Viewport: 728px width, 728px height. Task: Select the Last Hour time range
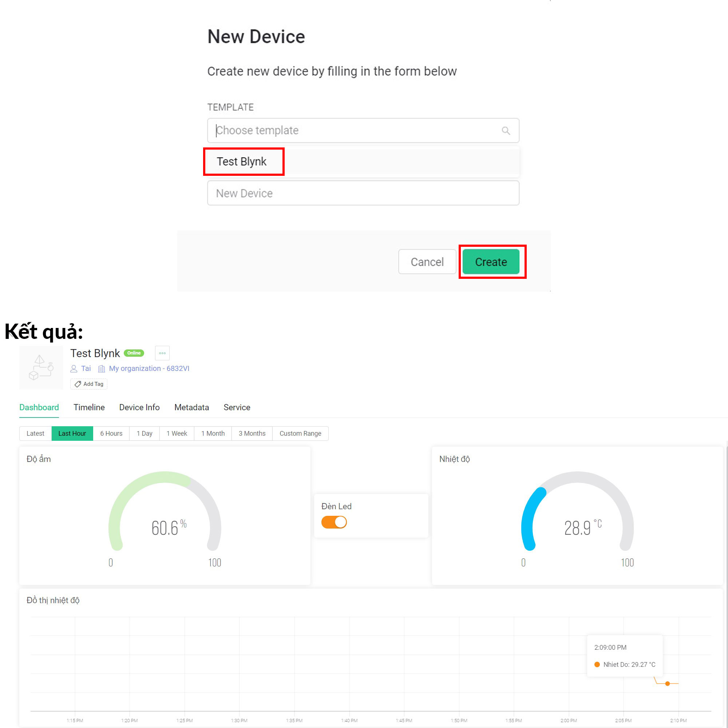coord(72,433)
